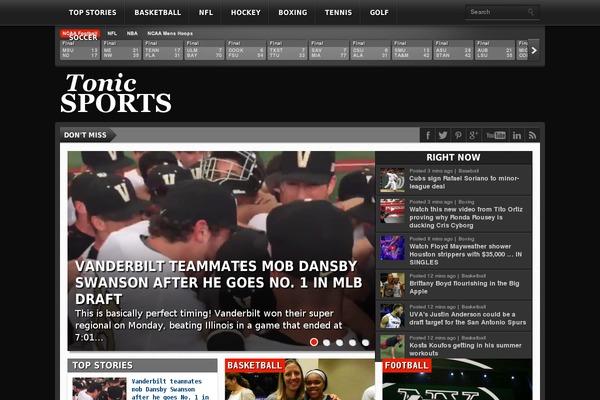Open the SMU vs TA&M score card
This screenshot has width=600, height=400.
412,50
